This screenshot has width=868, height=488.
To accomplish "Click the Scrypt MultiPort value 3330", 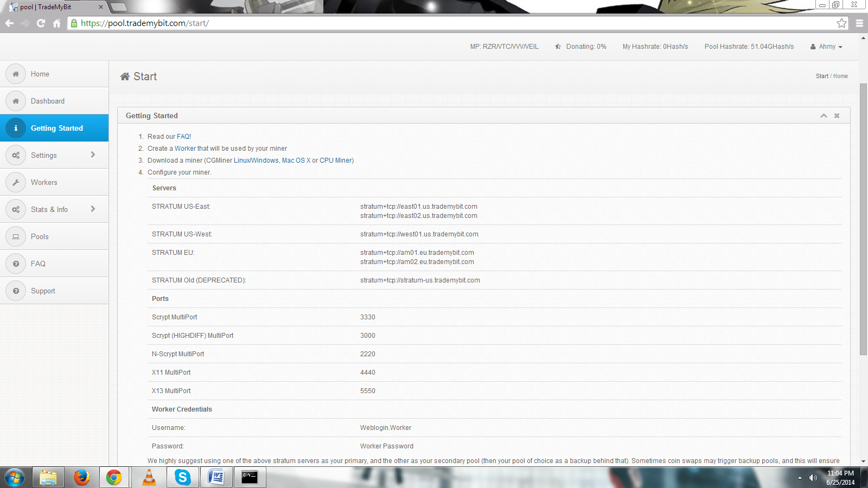I will [368, 317].
